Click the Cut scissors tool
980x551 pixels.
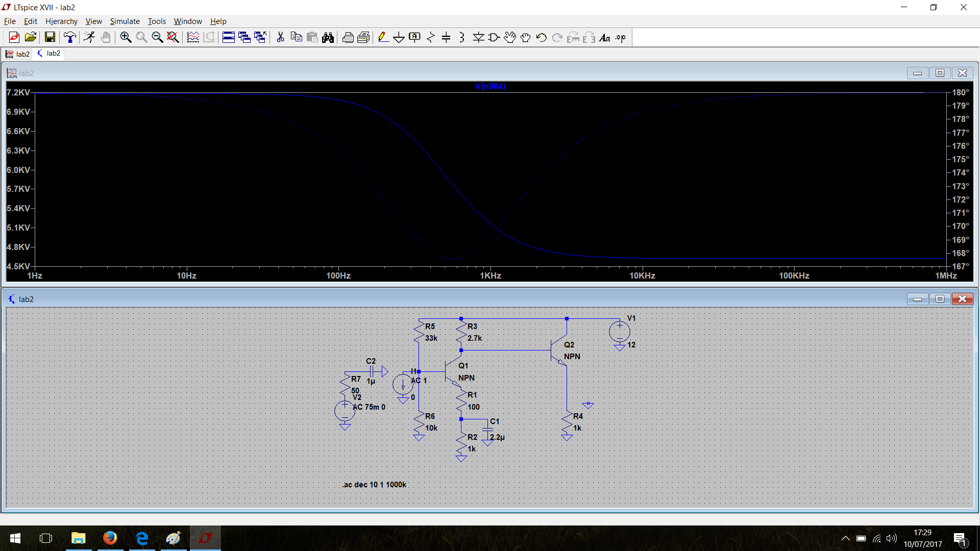(x=280, y=37)
